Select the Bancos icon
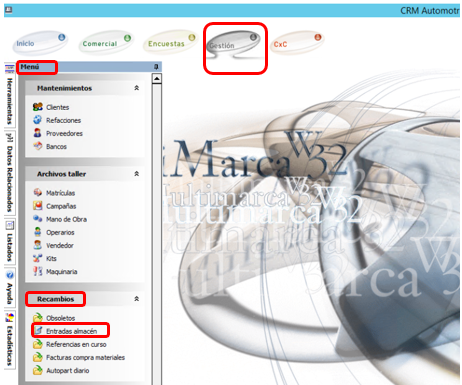462x385 pixels. [38, 146]
